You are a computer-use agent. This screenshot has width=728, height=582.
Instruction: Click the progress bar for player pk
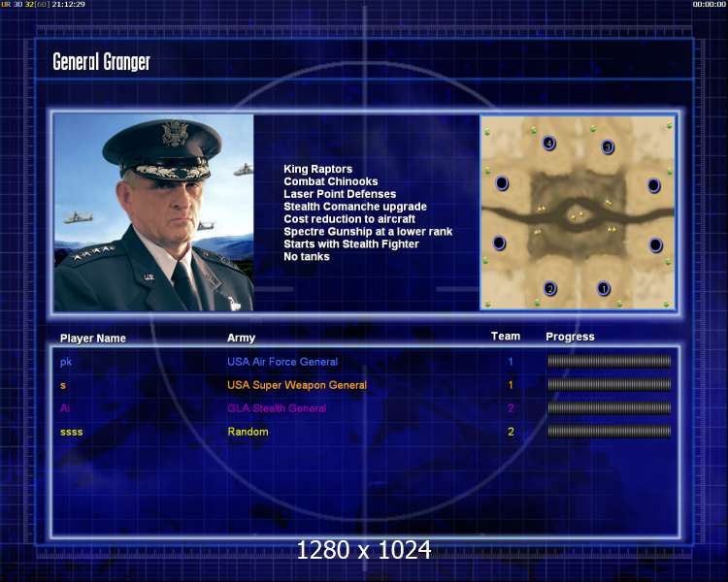point(610,361)
